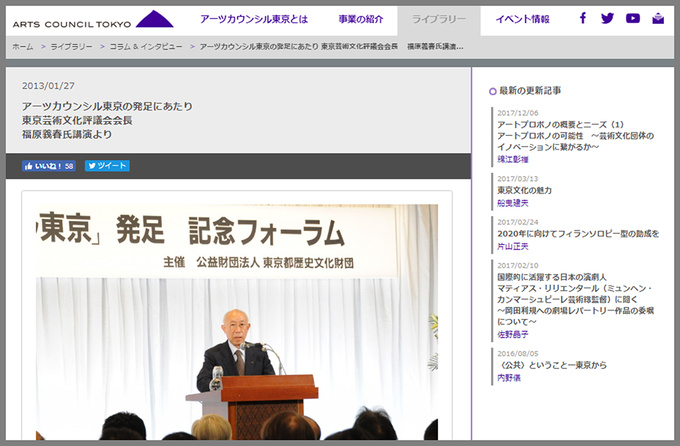Open the YouTube icon in header
Viewport: 680px width, 446px height.
632,19
